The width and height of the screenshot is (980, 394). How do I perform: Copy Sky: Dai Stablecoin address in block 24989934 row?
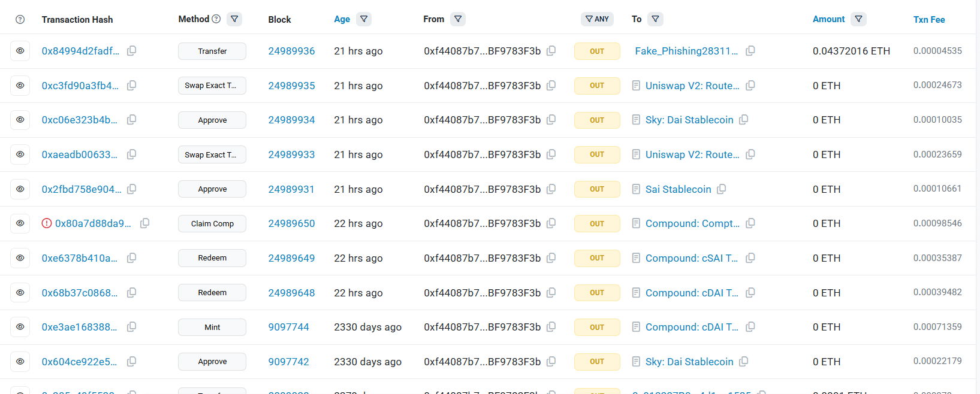click(x=744, y=120)
